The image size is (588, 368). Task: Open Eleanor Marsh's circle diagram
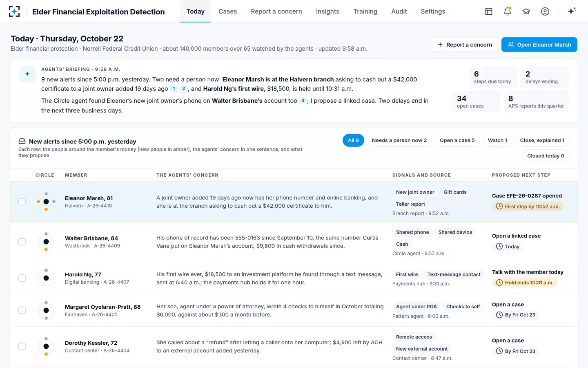coord(46,202)
